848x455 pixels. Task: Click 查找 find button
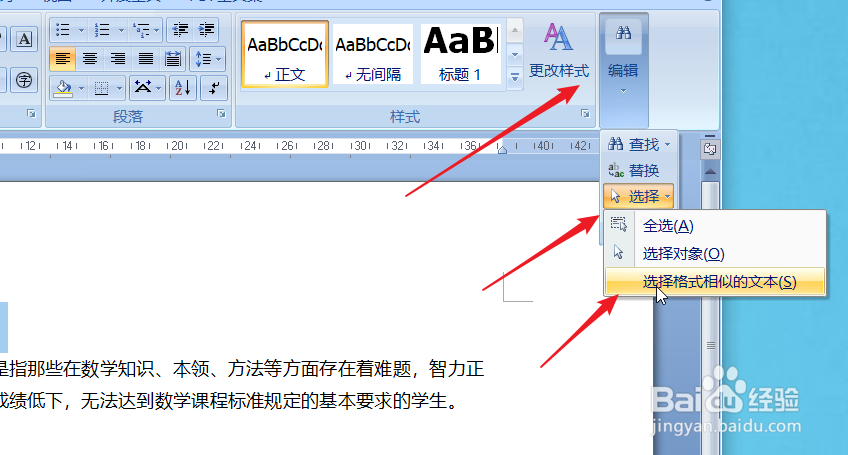click(x=633, y=144)
